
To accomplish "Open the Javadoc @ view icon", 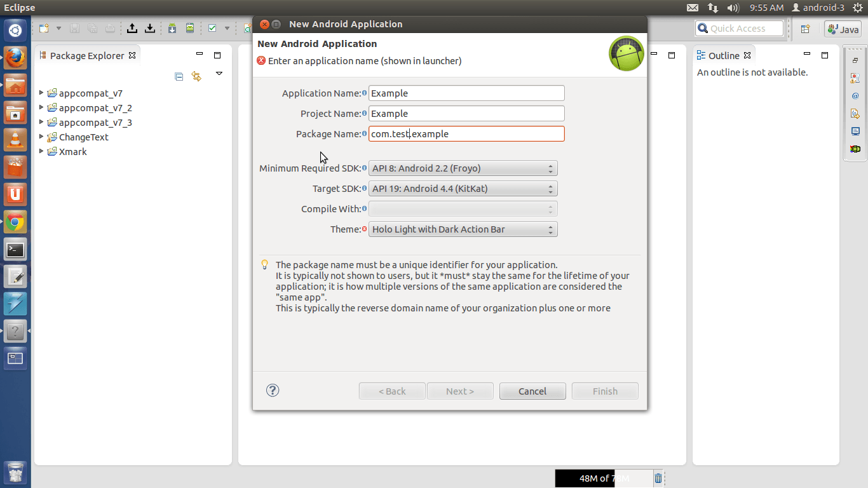I will (x=855, y=96).
